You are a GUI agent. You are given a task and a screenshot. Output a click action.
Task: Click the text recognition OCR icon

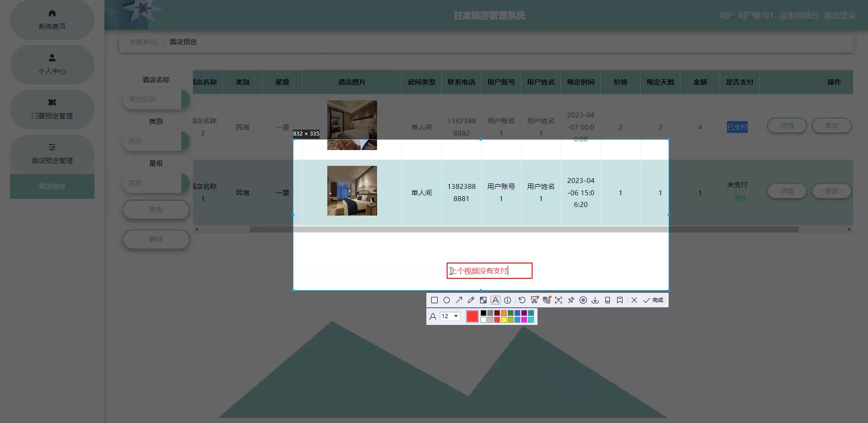click(559, 300)
